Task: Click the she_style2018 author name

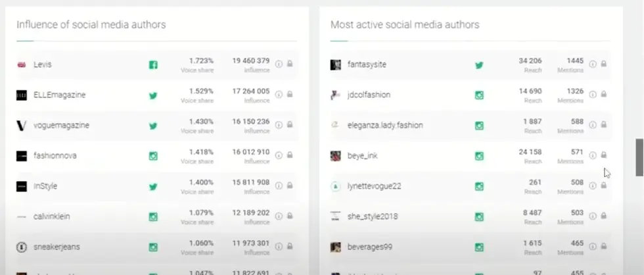Action: point(373,216)
